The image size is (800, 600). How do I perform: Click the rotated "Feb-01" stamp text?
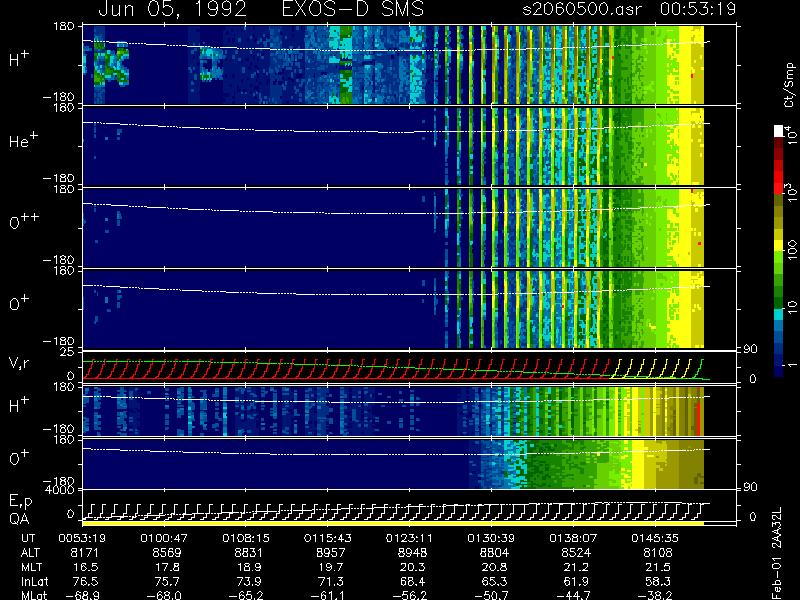(x=778, y=579)
